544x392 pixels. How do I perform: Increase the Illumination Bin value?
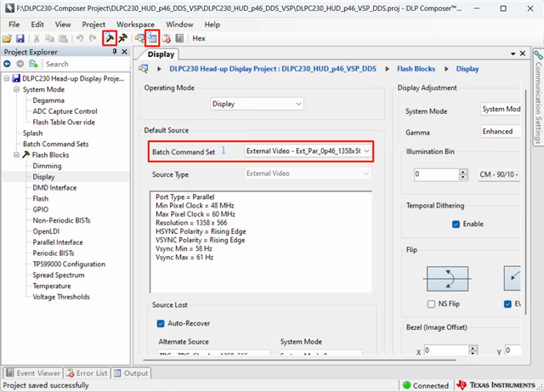tap(463, 172)
